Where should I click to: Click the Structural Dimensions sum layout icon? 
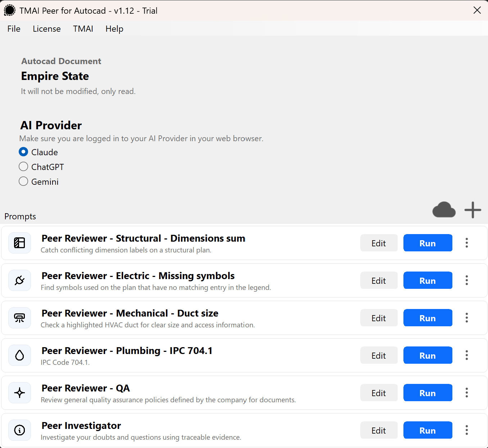click(19, 243)
